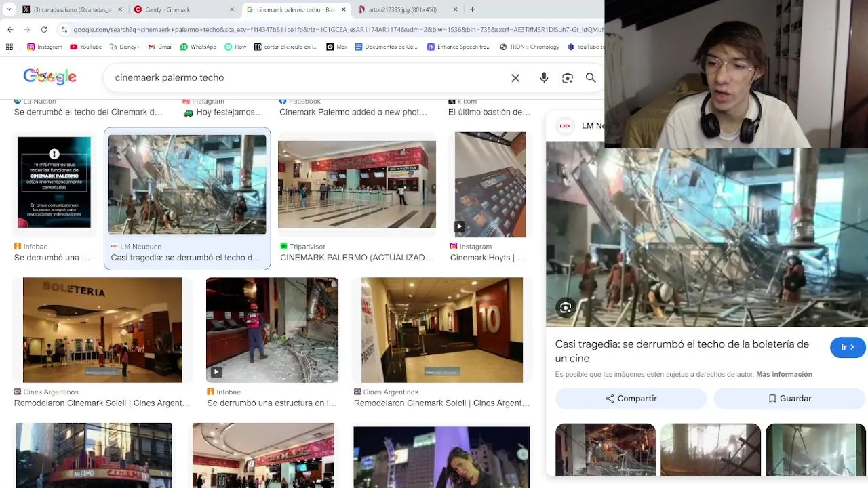The width and height of the screenshot is (868, 488).
Task: Switch to the Candy - Cinemark tab
Action: [x=184, y=9]
